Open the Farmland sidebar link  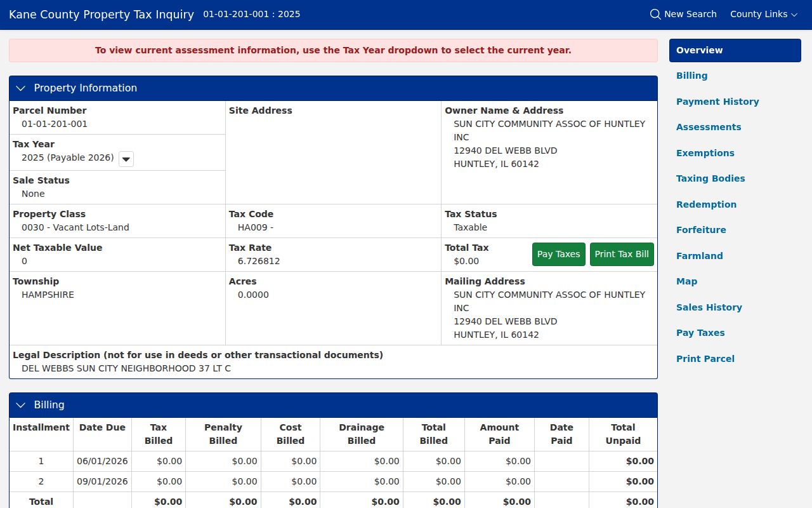700,256
